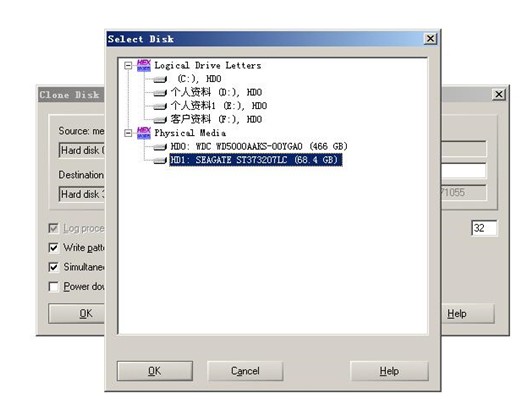Select the HD1: SEAGATE ST373207LC entry
529x404 pixels.
pos(256,160)
